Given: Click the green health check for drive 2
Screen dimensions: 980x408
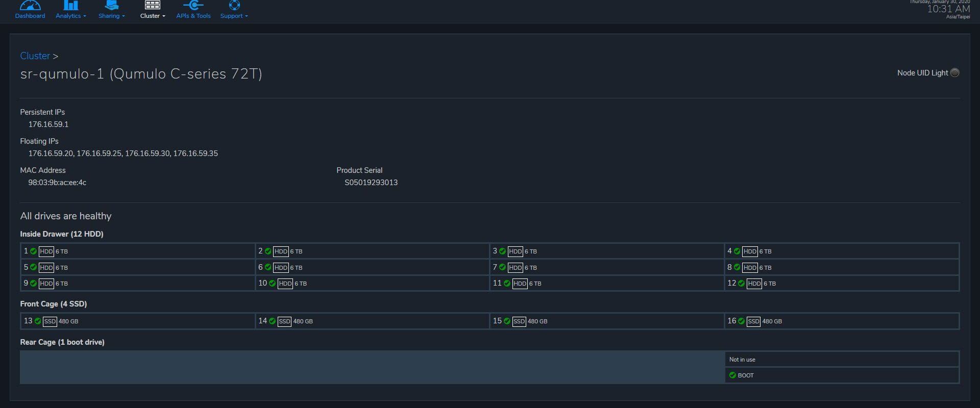Looking at the screenshot, I should click(268, 251).
